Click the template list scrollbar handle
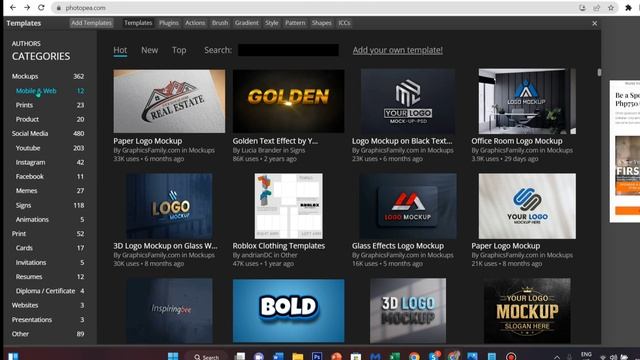Viewport: 640px width, 360px height. [599, 72]
